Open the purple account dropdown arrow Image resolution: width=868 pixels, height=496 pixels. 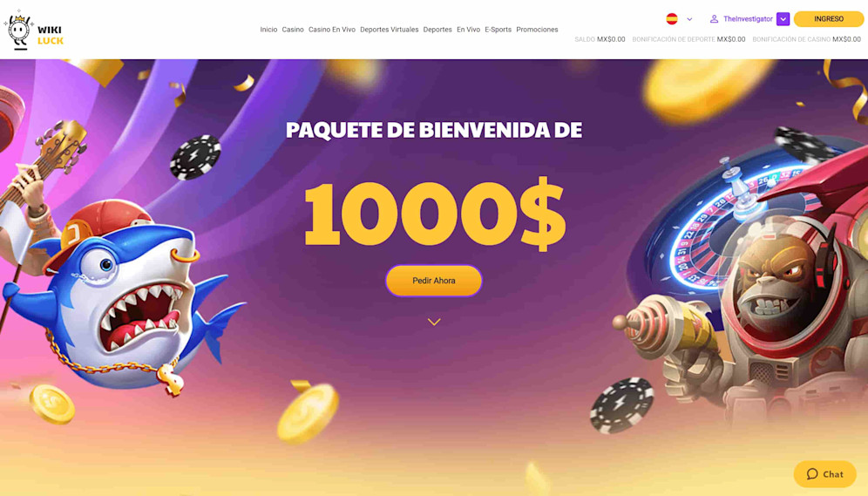click(x=783, y=19)
